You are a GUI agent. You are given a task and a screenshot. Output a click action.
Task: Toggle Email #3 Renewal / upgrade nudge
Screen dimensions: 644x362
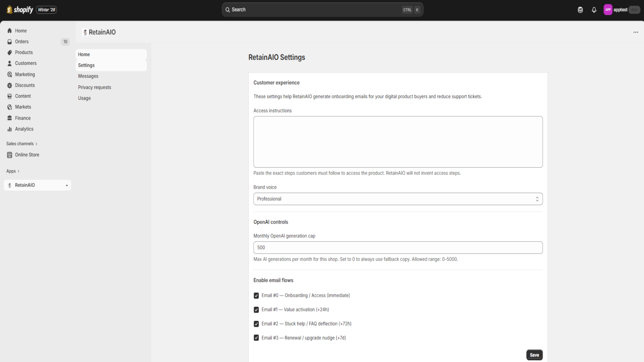point(256,338)
